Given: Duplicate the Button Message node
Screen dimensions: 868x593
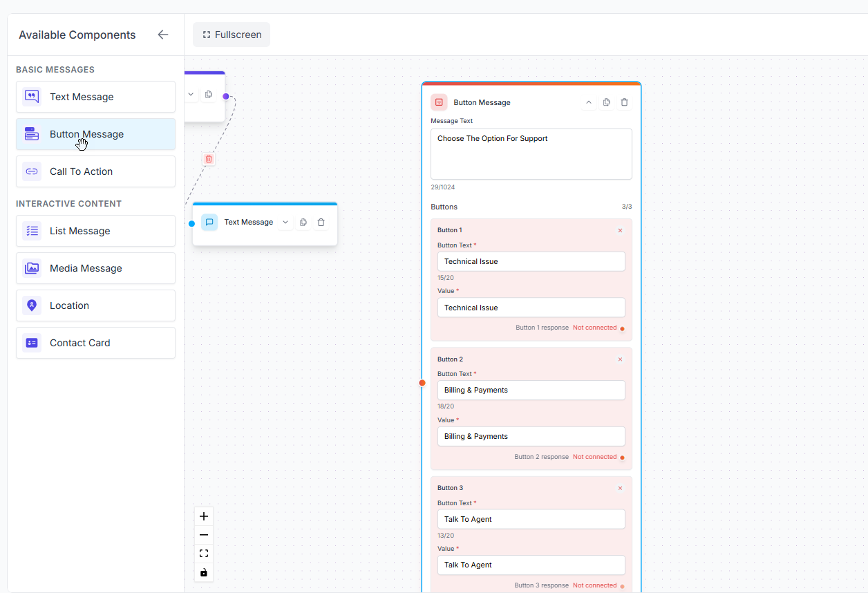Looking at the screenshot, I should (x=606, y=102).
